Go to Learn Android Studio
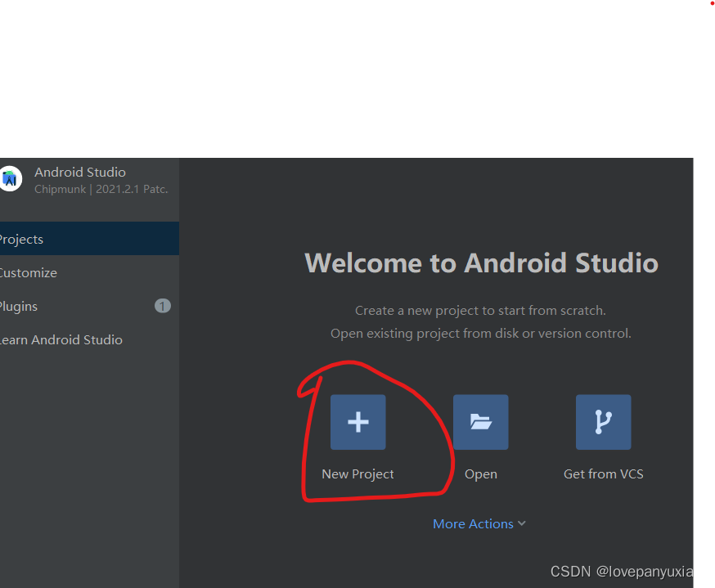The height and width of the screenshot is (588, 715). coord(89,339)
